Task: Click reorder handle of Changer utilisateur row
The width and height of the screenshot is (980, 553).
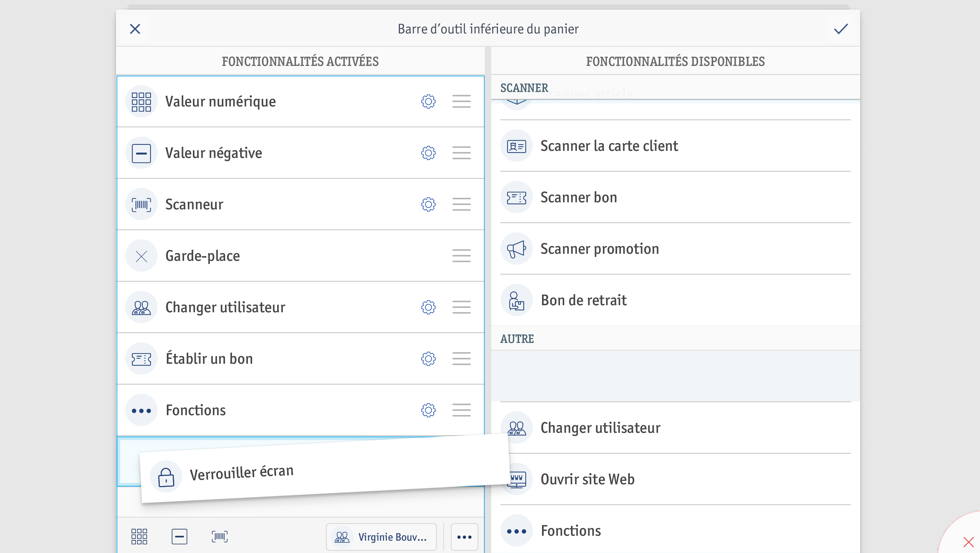Action: (x=462, y=307)
